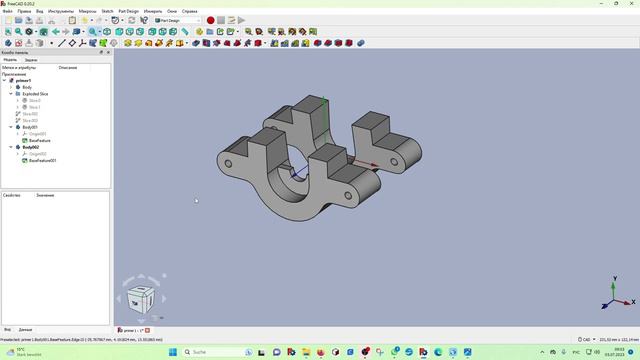Image resolution: width=640 pixels, height=360 pixels.
Task: Switch to bottom view cube icon
Action: click(163, 31)
